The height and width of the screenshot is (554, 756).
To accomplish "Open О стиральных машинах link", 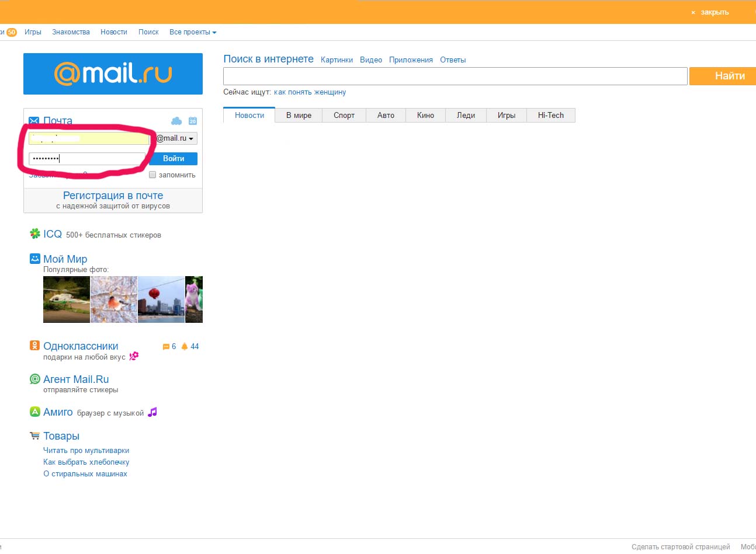I will (85, 473).
